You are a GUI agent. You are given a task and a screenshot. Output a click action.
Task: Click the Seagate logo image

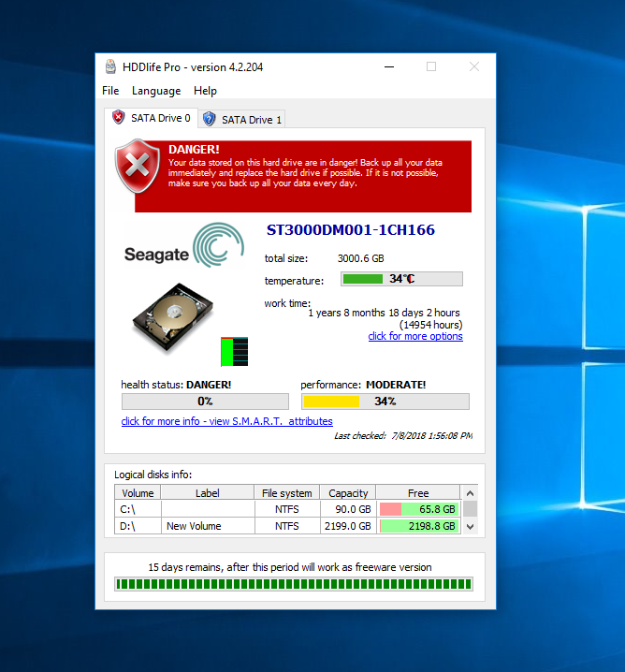click(x=184, y=245)
